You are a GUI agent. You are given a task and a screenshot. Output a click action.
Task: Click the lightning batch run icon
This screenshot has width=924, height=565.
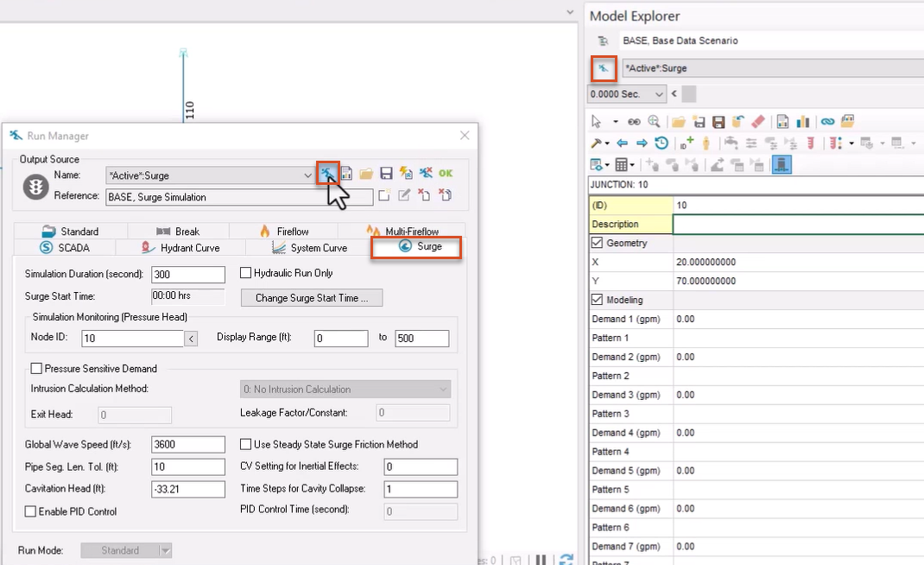[x=406, y=173]
